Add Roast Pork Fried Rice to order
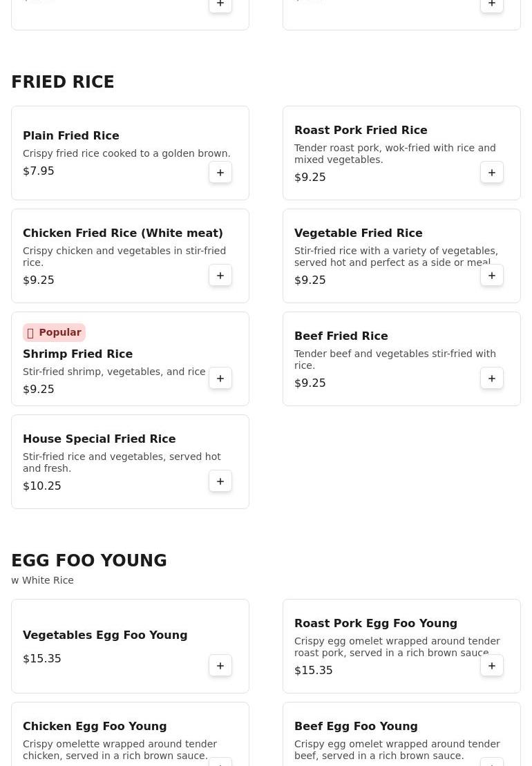532x766 pixels. (492, 173)
